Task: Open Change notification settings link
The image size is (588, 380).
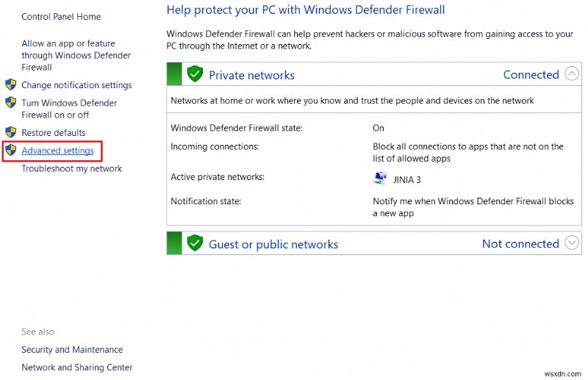Action: tap(76, 85)
